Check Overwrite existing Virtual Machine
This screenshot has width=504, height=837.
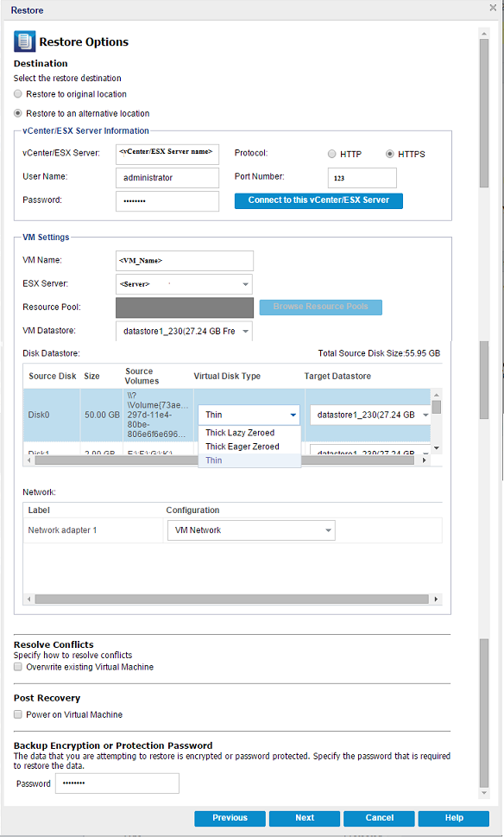(x=18, y=667)
